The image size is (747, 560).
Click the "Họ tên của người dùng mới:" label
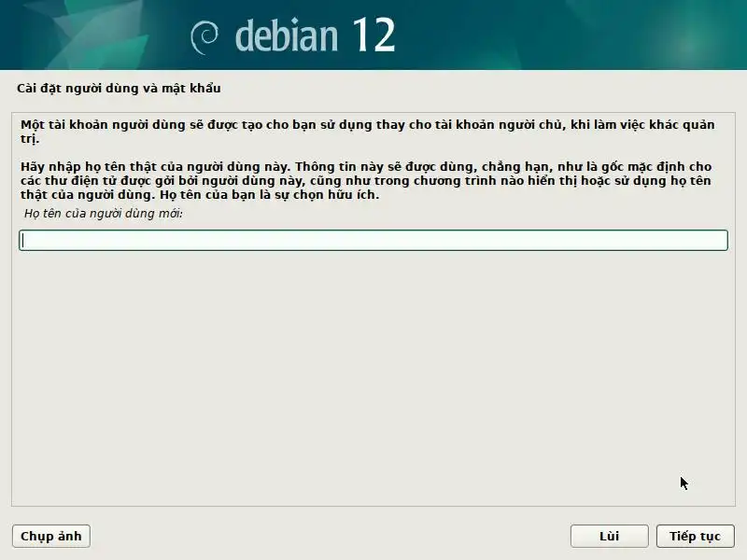pos(104,214)
